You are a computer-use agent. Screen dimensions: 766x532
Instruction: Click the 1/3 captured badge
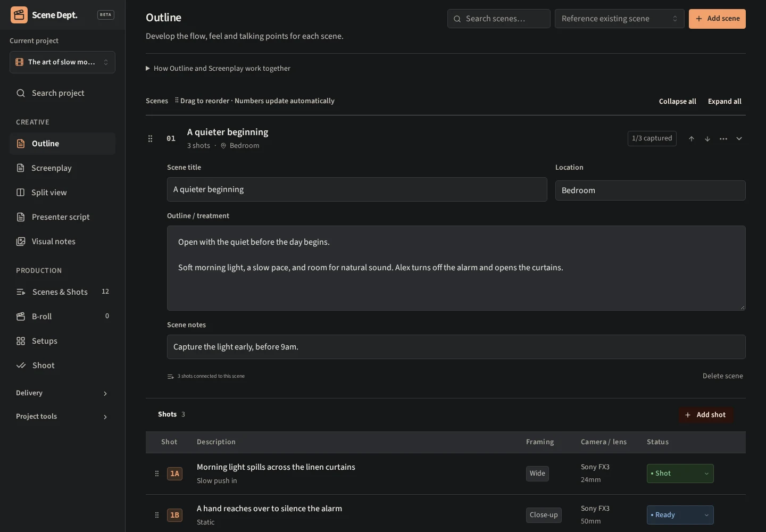coord(652,138)
